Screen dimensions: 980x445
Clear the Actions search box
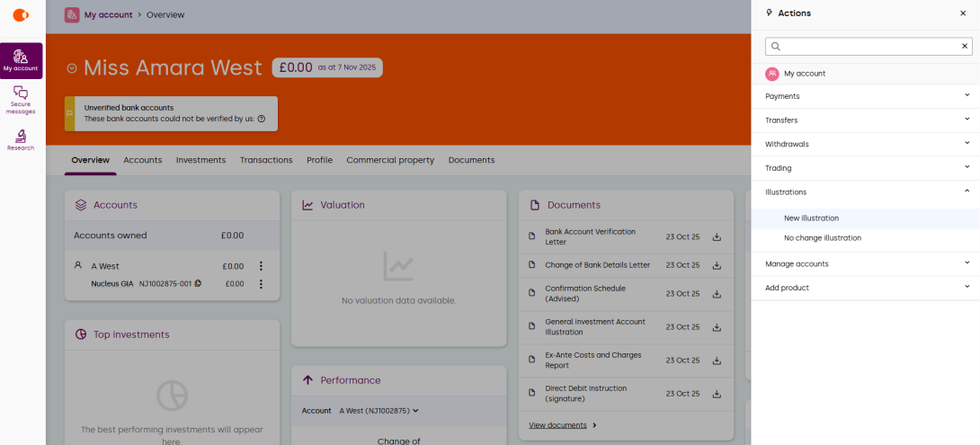click(x=965, y=46)
